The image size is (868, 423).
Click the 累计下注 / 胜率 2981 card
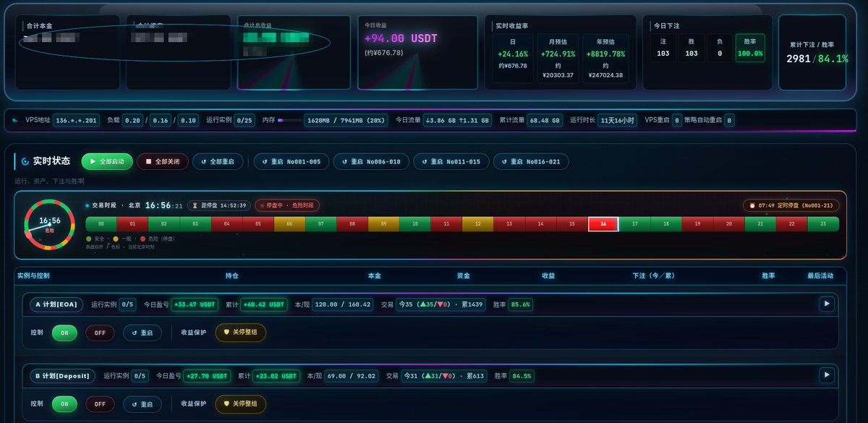(x=812, y=52)
